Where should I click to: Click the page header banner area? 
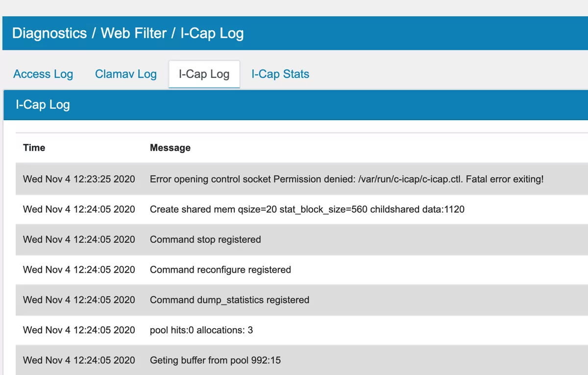(x=294, y=33)
